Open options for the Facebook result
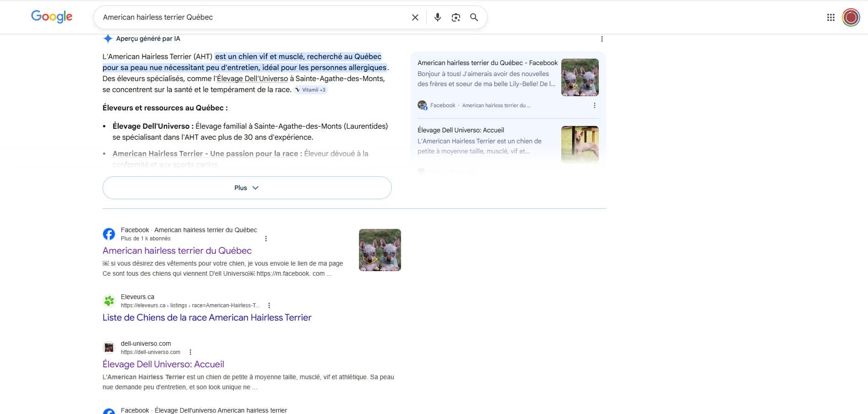 [x=266, y=239]
